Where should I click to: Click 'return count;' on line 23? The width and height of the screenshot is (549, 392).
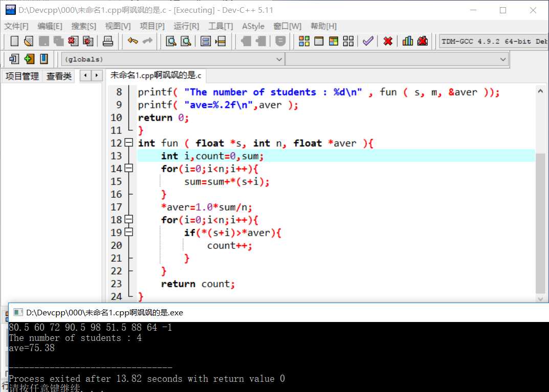197,284
